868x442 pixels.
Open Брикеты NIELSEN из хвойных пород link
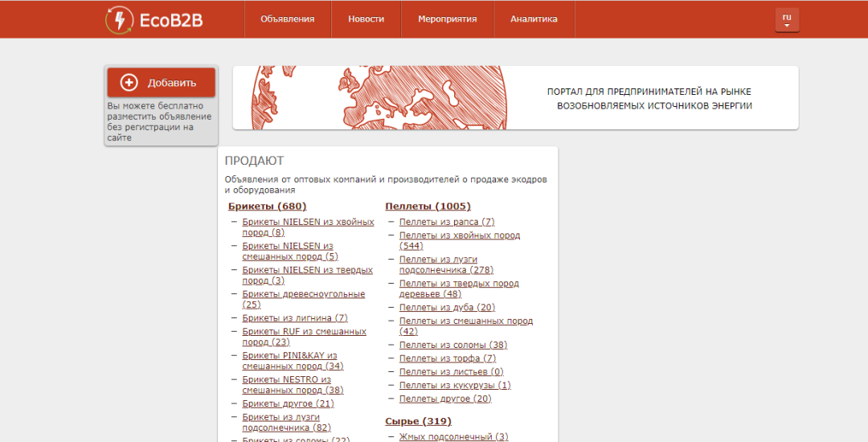[x=308, y=227]
